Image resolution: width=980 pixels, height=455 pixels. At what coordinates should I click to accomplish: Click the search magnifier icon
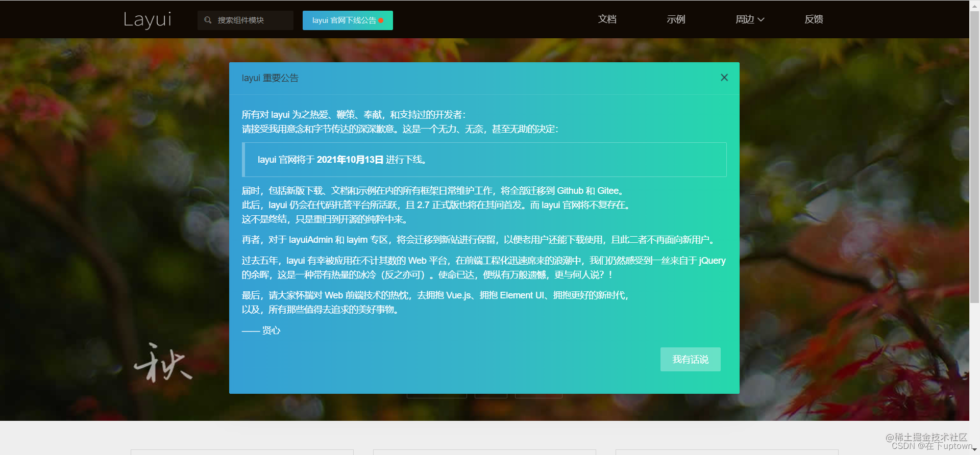208,20
